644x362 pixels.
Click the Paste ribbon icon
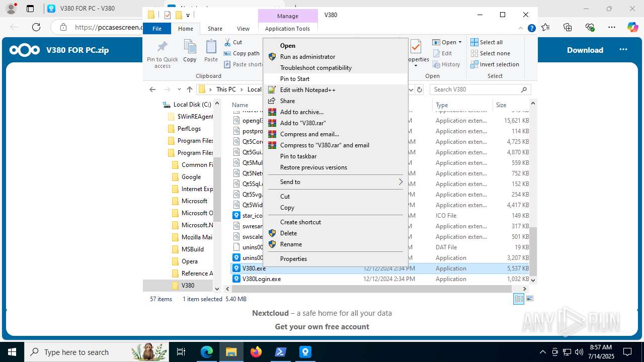pyautogui.click(x=211, y=51)
